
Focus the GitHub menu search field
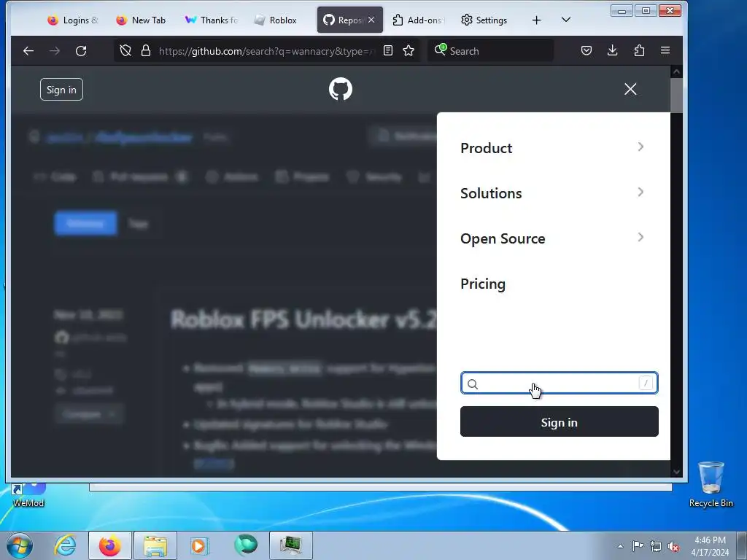[560, 384]
